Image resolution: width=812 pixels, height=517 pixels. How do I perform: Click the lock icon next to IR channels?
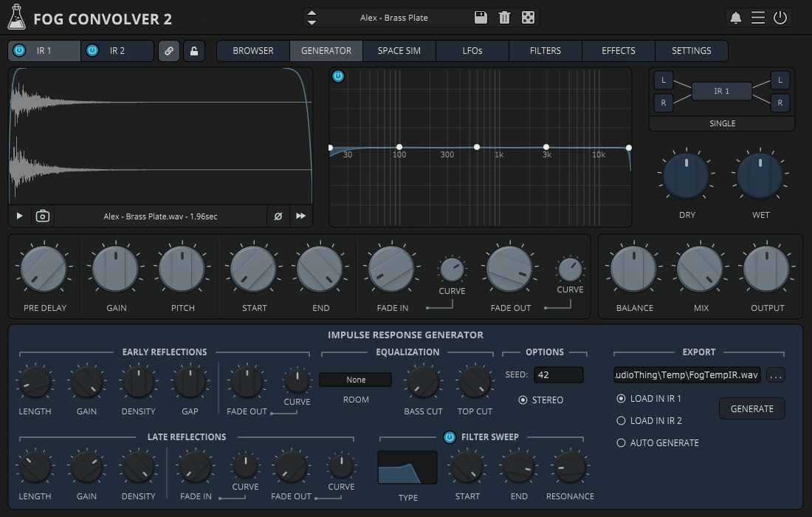[x=193, y=51]
